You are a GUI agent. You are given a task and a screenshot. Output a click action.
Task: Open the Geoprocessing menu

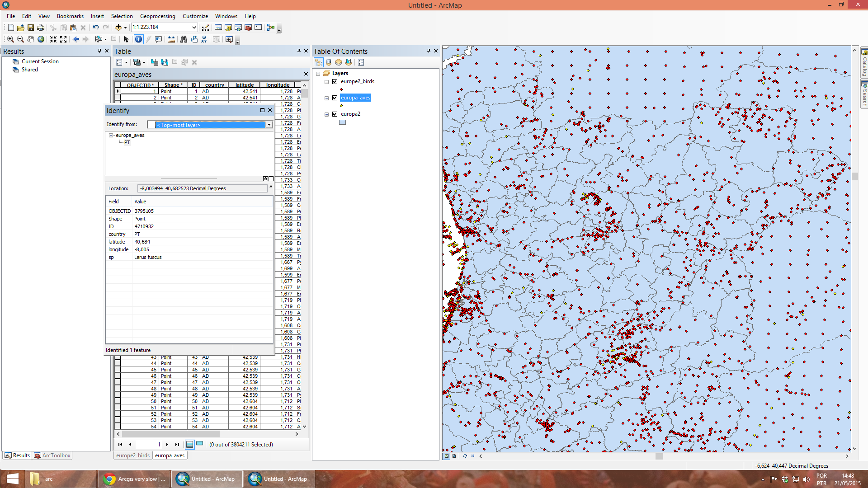[157, 16]
